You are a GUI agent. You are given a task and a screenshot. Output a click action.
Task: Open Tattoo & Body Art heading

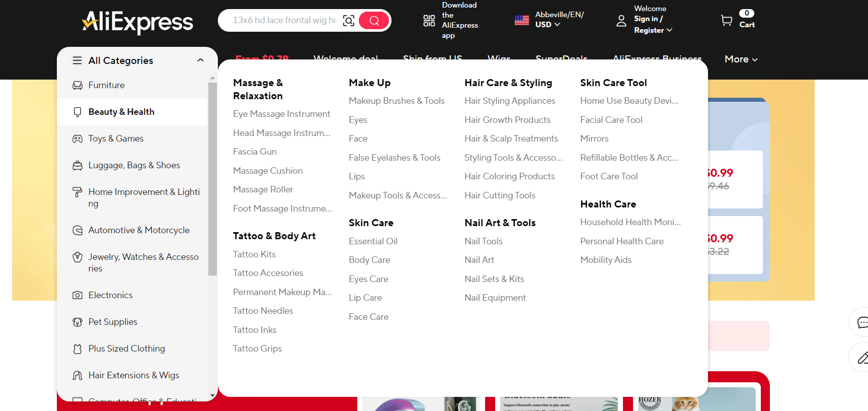(x=274, y=236)
